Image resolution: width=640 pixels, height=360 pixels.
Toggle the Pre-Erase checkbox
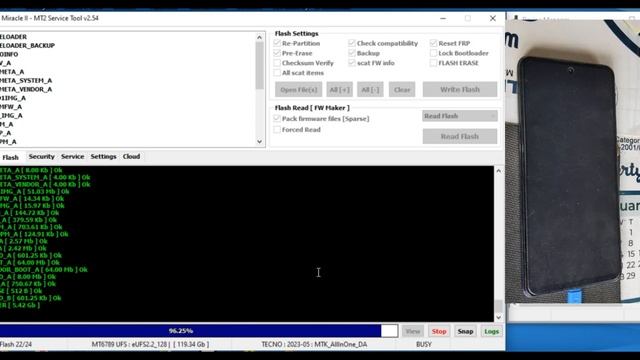click(277, 53)
